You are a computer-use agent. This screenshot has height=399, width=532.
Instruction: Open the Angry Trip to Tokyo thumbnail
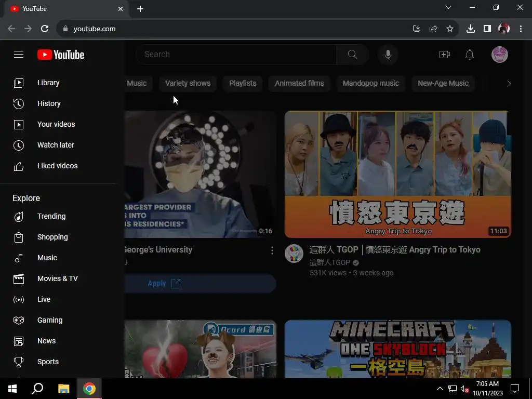(398, 175)
